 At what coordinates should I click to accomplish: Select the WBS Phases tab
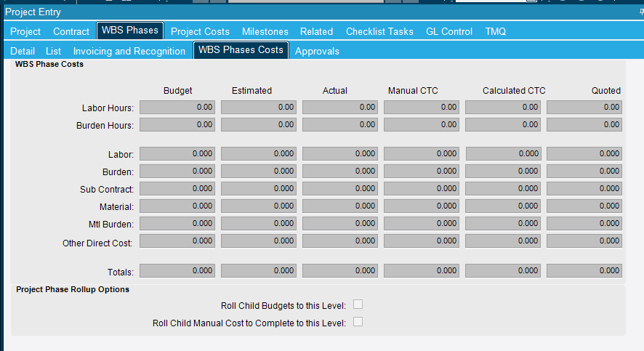[130, 31]
